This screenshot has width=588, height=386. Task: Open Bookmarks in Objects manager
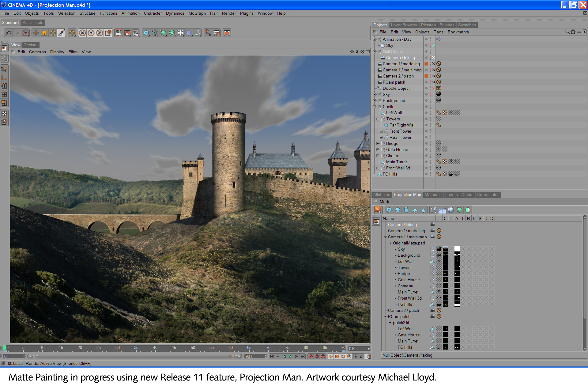(458, 32)
